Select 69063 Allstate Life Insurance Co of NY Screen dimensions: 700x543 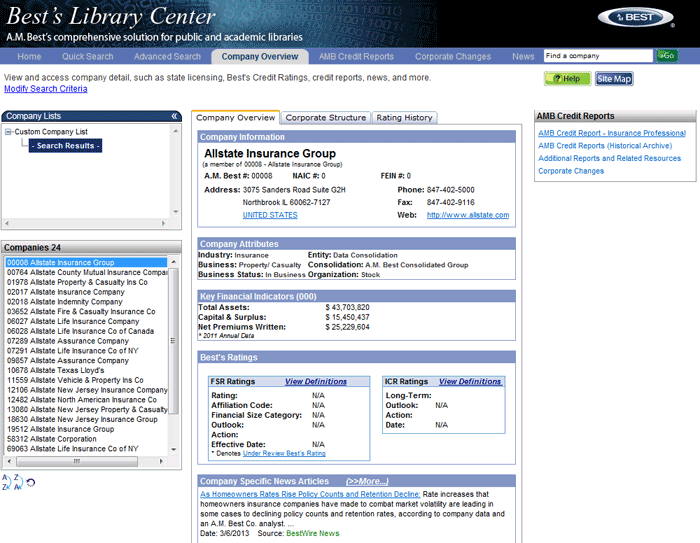click(x=87, y=449)
